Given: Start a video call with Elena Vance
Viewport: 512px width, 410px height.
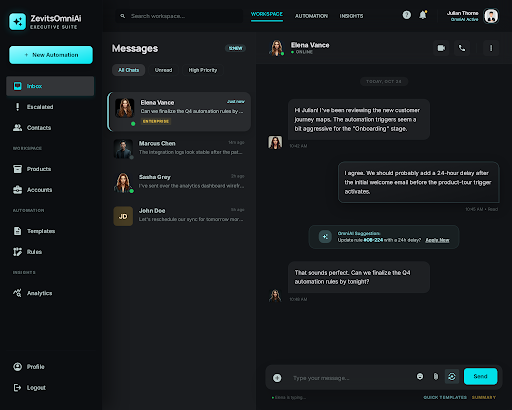Looking at the screenshot, I should (x=441, y=48).
